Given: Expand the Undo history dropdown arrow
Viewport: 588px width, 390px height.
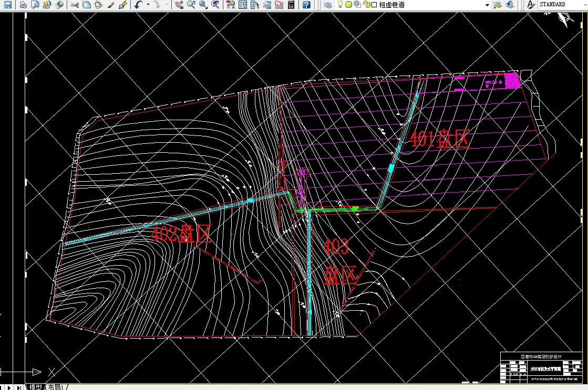Looking at the screenshot, I should click(148, 5).
